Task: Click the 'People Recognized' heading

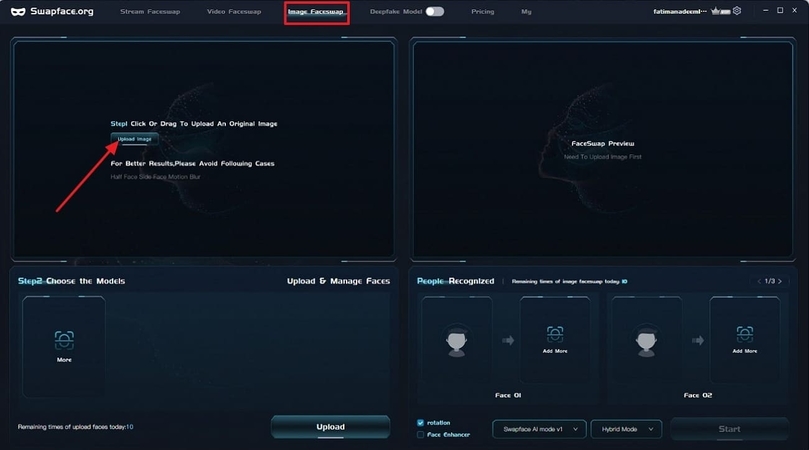Action: click(456, 281)
